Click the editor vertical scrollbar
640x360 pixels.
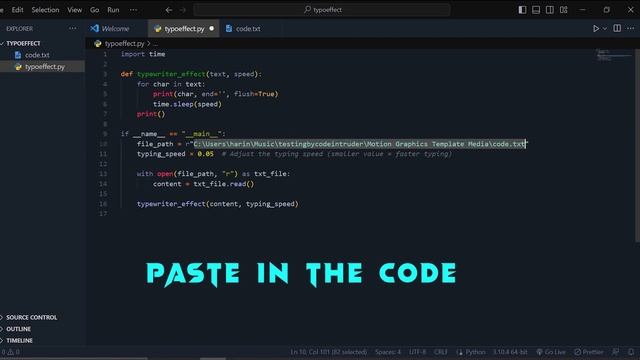click(x=637, y=145)
